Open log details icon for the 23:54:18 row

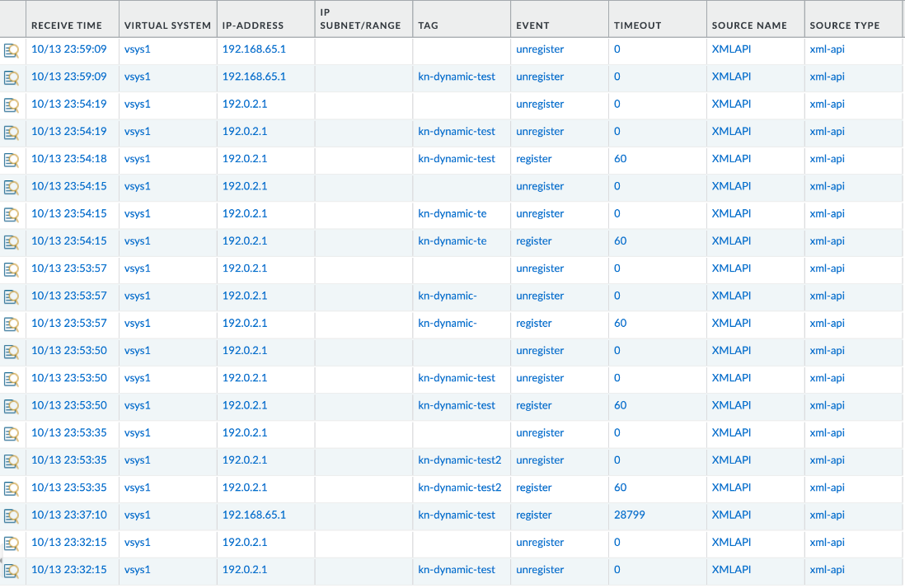point(12,160)
